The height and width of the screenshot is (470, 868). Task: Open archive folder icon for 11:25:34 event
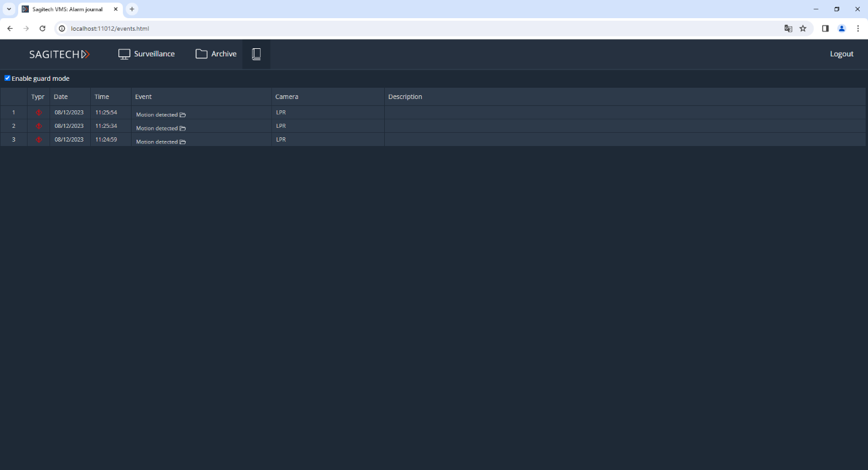pyautogui.click(x=182, y=128)
